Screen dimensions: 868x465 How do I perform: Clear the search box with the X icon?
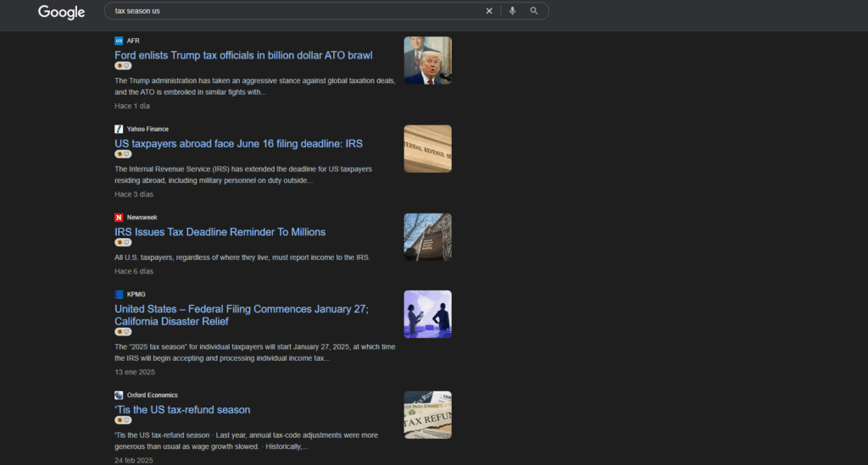[489, 11]
